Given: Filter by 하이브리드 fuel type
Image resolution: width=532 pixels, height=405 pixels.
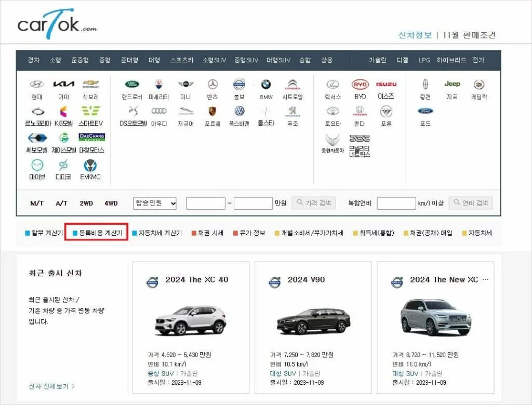Looking at the screenshot, I should 451,60.
